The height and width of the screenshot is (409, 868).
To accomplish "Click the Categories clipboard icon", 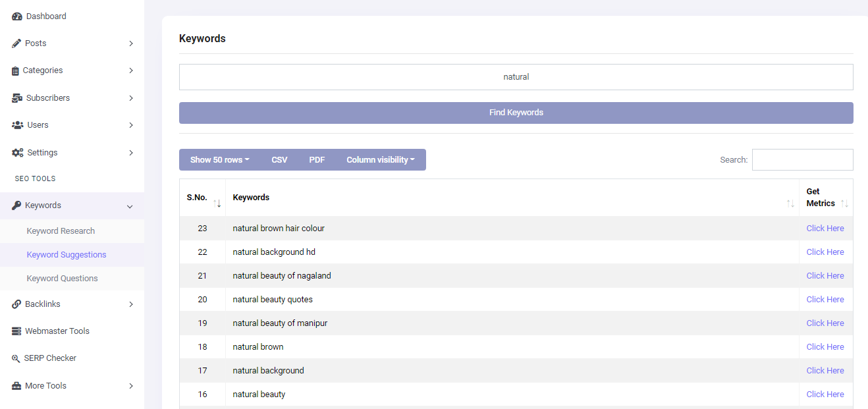I will click(x=16, y=71).
